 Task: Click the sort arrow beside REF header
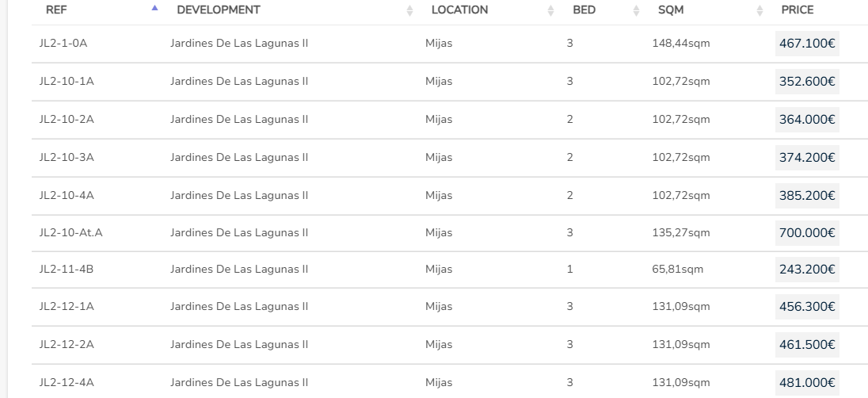(x=154, y=9)
